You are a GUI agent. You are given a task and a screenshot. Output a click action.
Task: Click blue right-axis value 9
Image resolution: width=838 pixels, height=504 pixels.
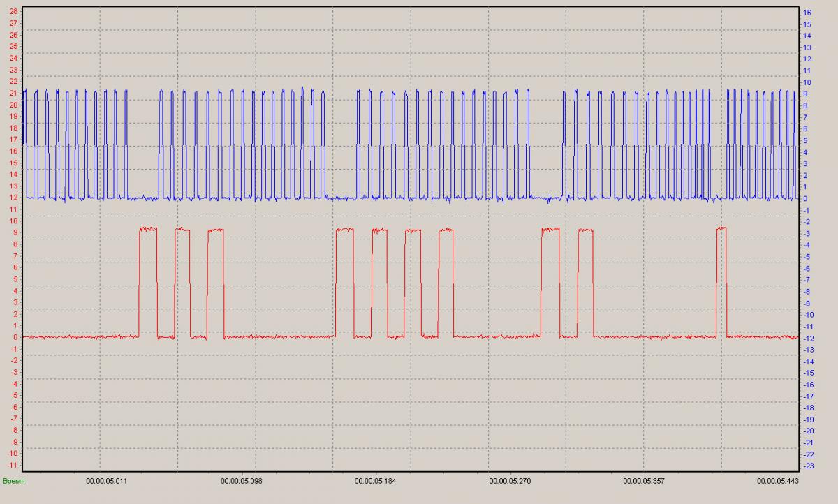806,94
